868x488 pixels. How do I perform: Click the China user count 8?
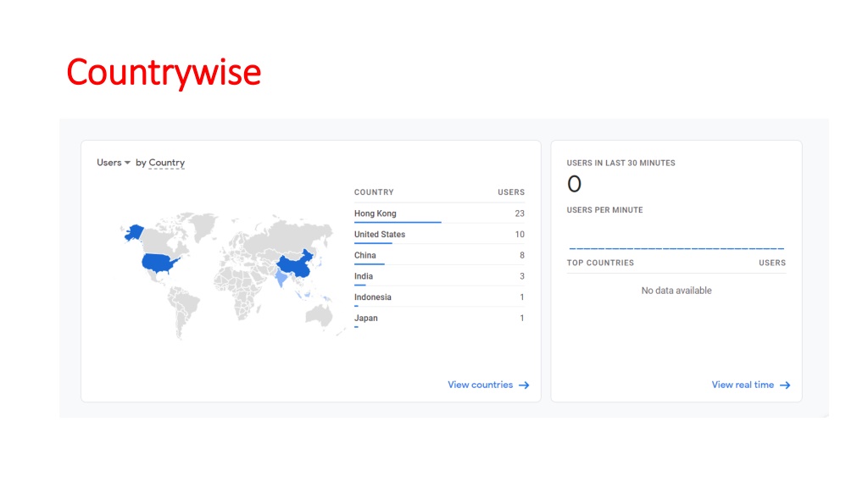(x=521, y=256)
